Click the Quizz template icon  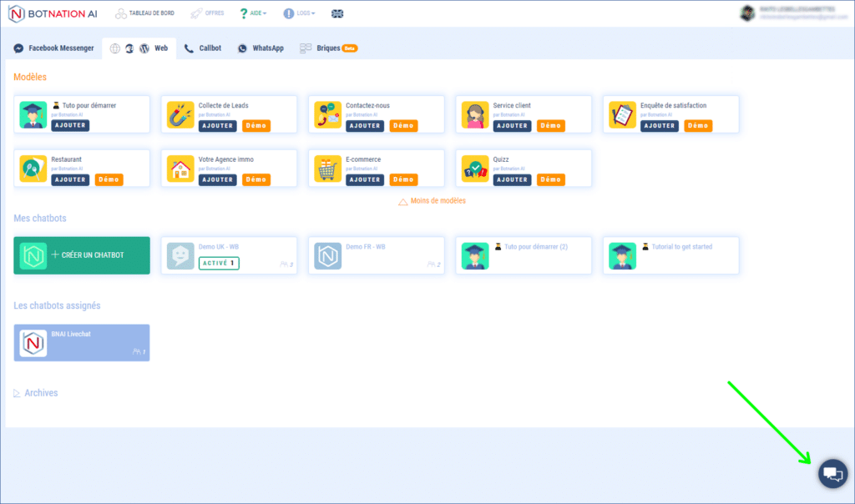coord(476,168)
